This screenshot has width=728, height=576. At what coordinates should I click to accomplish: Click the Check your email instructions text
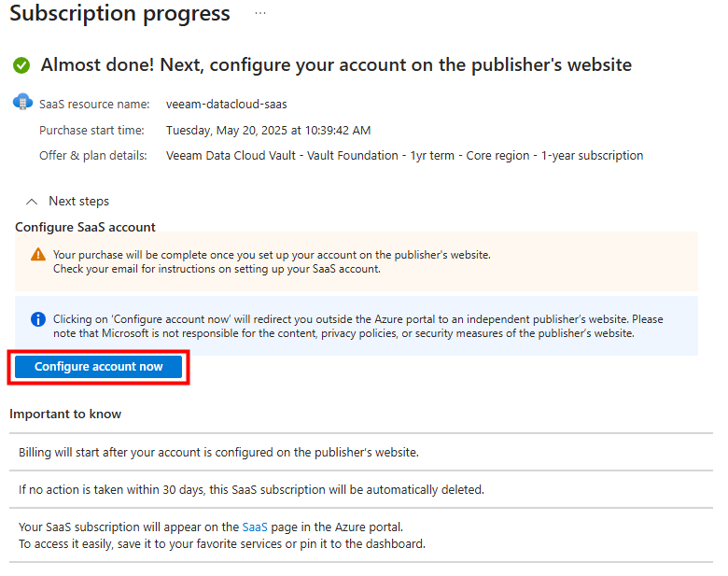[217, 269]
